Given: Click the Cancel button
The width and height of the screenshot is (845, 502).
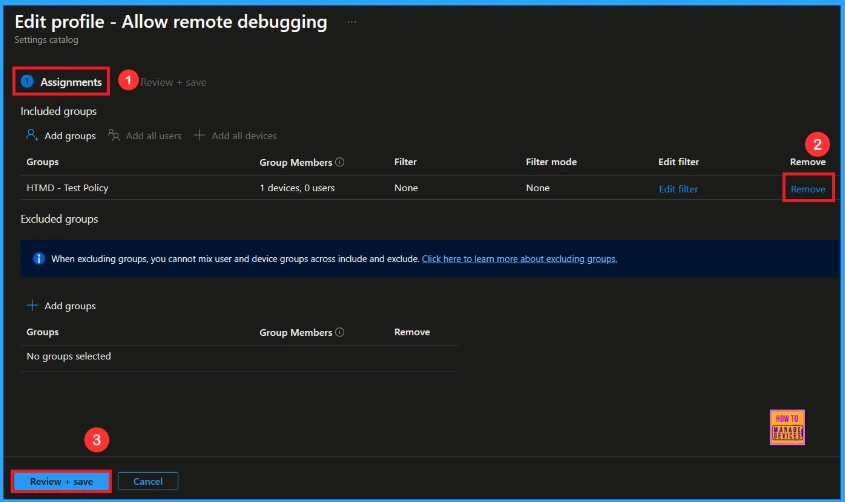Looking at the screenshot, I should [148, 482].
